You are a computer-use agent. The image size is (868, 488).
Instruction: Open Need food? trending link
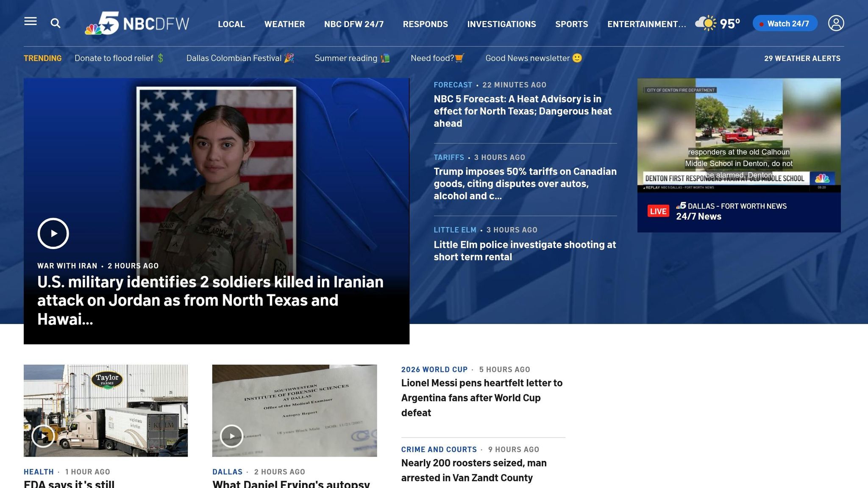(437, 58)
